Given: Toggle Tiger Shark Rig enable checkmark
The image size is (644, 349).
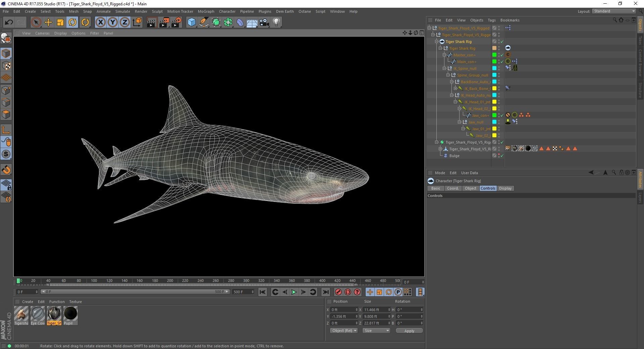Looking at the screenshot, I should tap(502, 42).
